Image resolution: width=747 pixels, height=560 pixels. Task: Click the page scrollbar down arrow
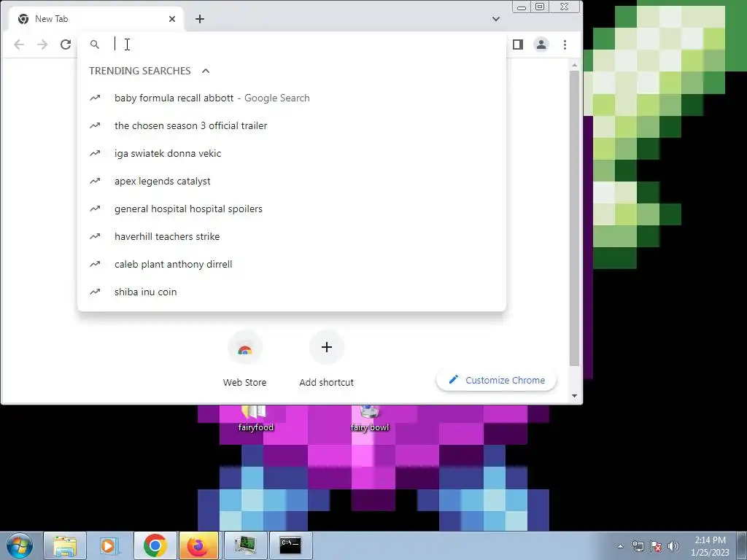point(575,396)
